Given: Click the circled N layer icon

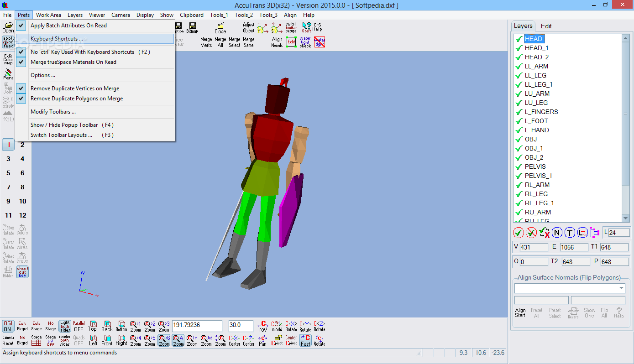Looking at the screenshot, I should pos(557,233).
